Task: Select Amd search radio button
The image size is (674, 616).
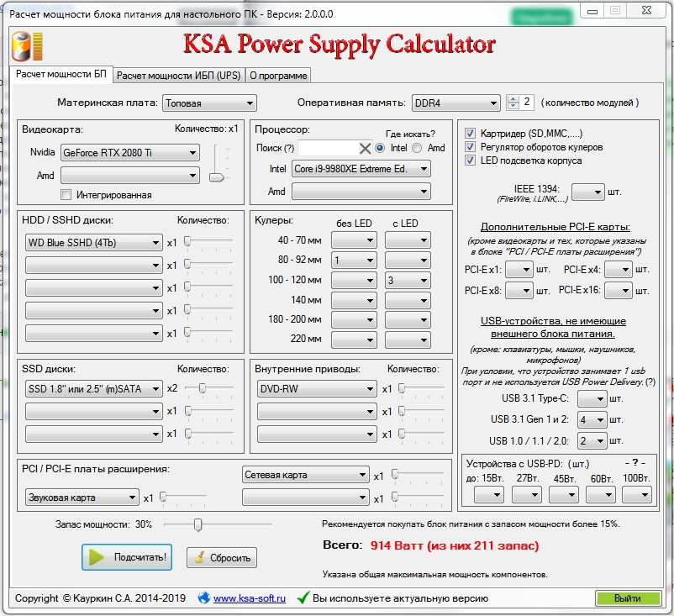Action: [417, 148]
